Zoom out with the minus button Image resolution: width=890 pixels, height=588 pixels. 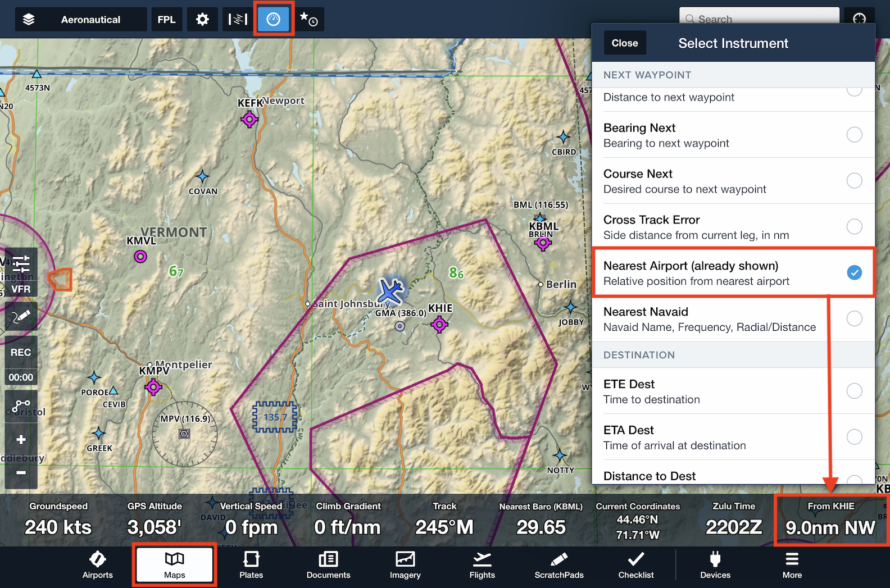pyautogui.click(x=21, y=473)
